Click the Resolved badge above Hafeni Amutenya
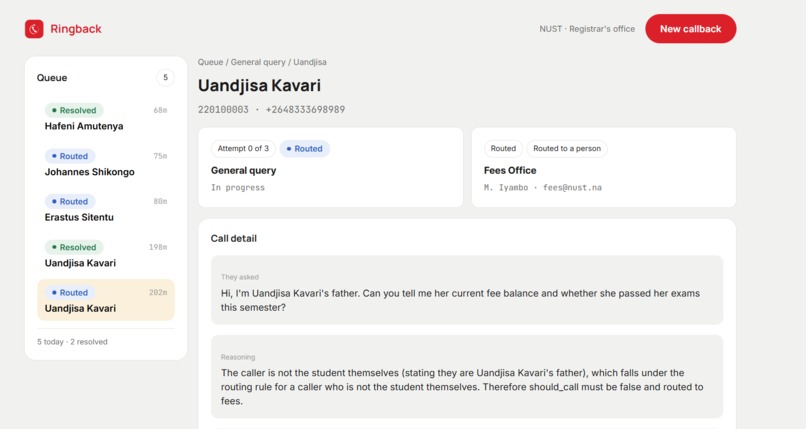806x429 pixels. click(74, 110)
